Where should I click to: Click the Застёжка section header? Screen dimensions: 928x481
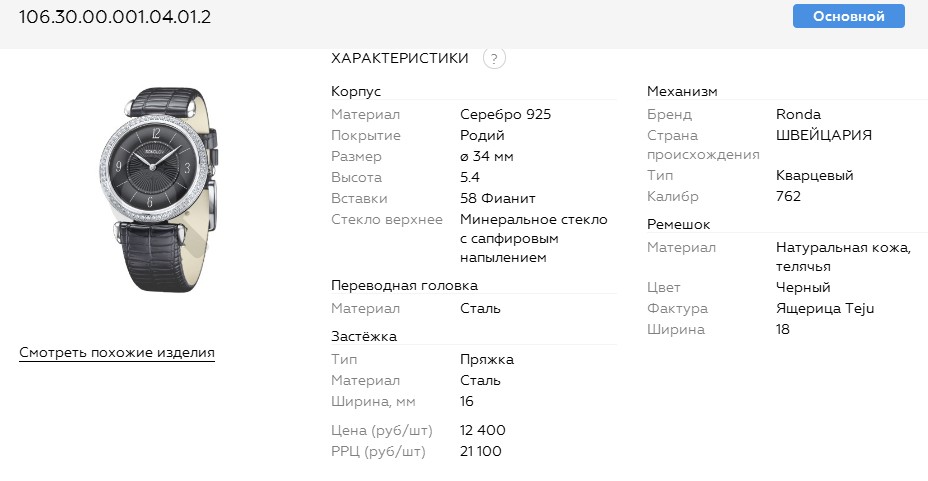pos(364,336)
